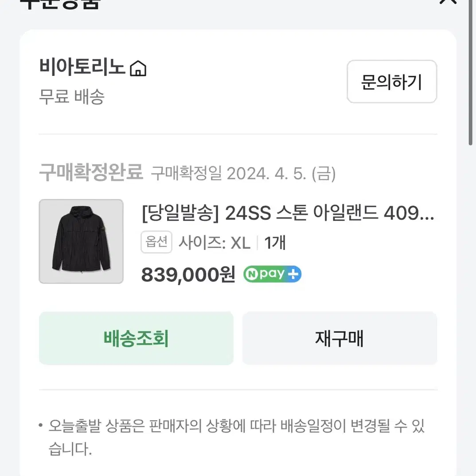Screen dimensions: 476x476
Task: Open the store home icon beside 비아토리노
Action: [138, 68]
